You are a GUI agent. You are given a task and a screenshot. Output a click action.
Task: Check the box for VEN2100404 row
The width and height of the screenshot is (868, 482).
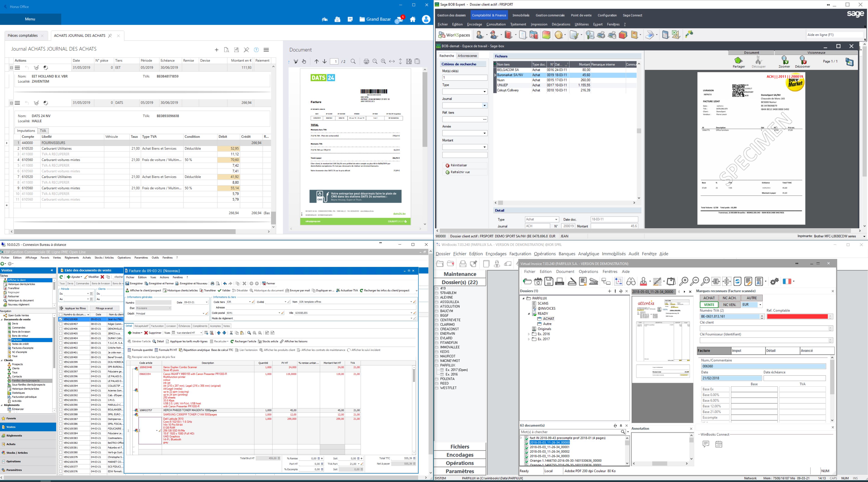[61, 338]
